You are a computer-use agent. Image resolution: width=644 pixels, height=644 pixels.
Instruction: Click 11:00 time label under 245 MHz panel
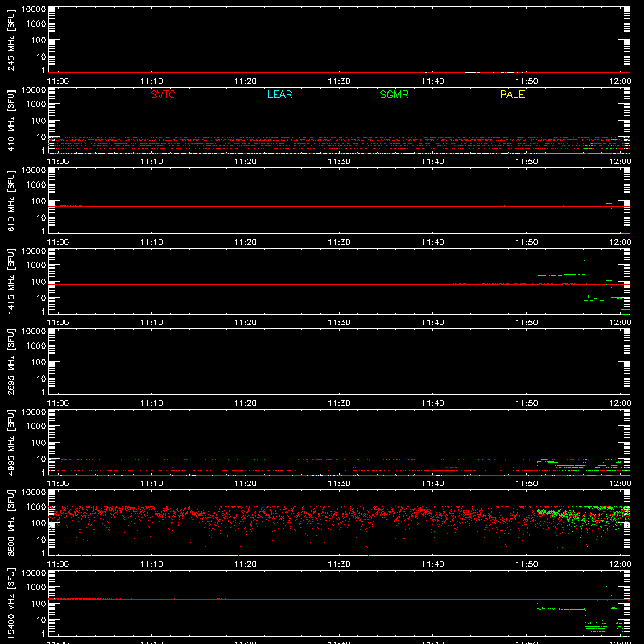[58, 81]
